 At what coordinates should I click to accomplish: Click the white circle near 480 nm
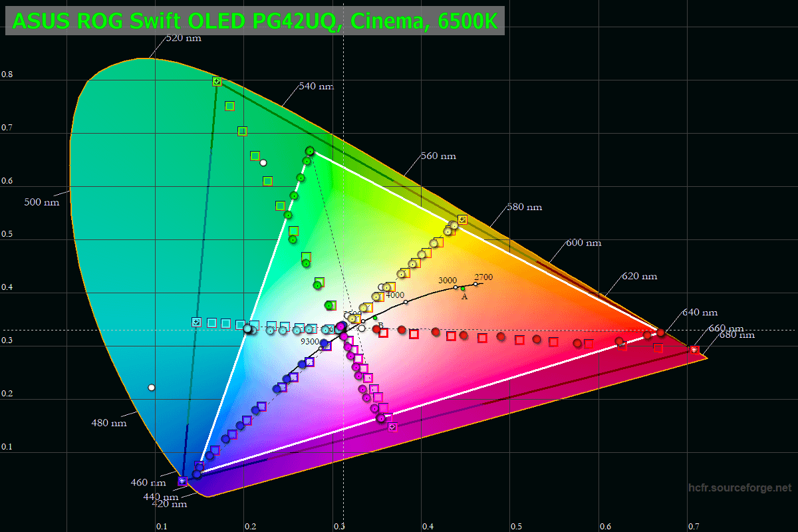pyautogui.click(x=152, y=387)
